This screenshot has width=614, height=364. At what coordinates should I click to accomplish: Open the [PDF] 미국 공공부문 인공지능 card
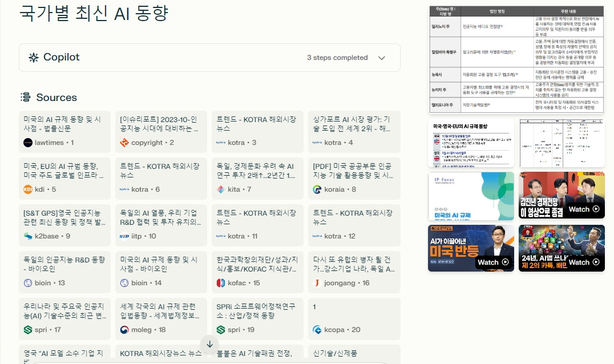tap(354, 179)
